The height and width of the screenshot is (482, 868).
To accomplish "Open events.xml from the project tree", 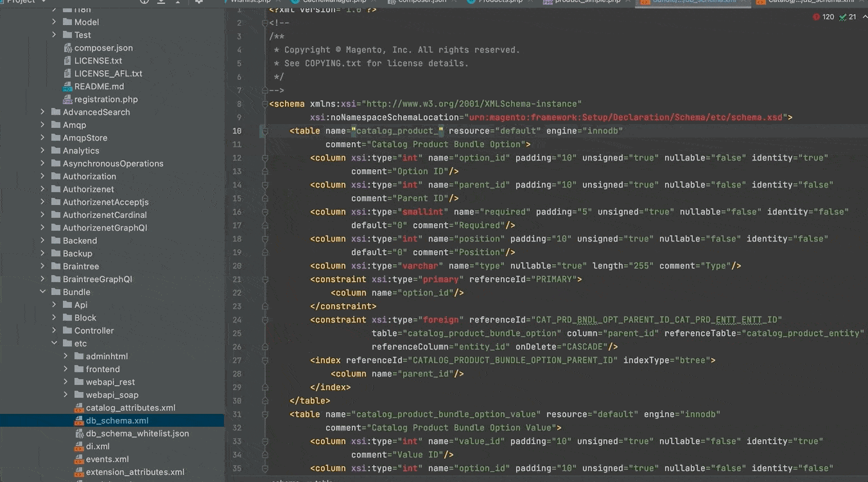I will point(107,460).
